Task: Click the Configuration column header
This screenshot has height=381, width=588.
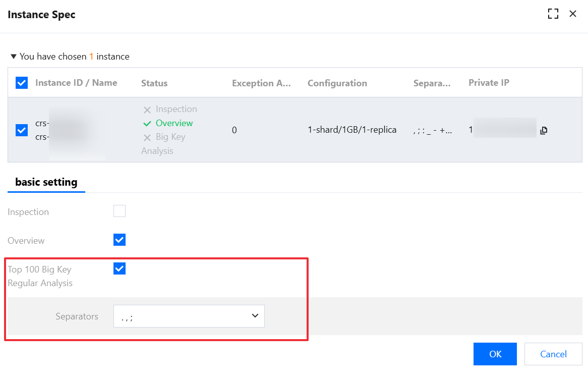Action: coord(337,83)
